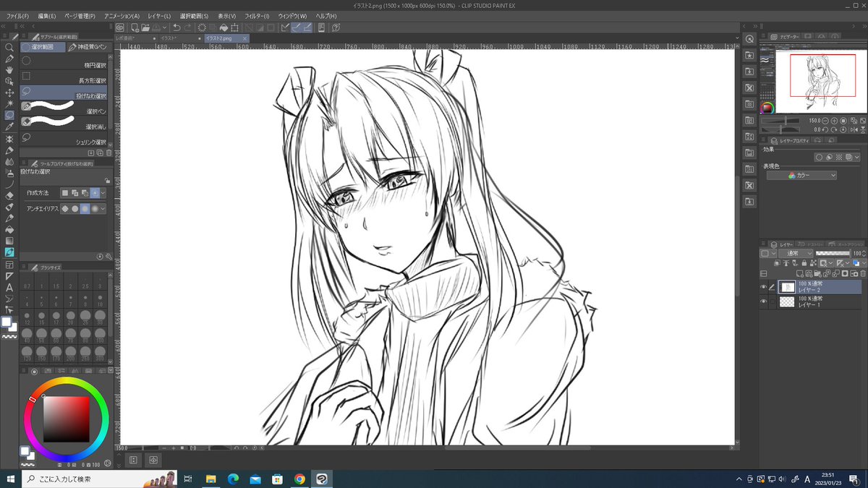Open the レイヤー(L) menu
868x488 pixels.
pyautogui.click(x=159, y=15)
